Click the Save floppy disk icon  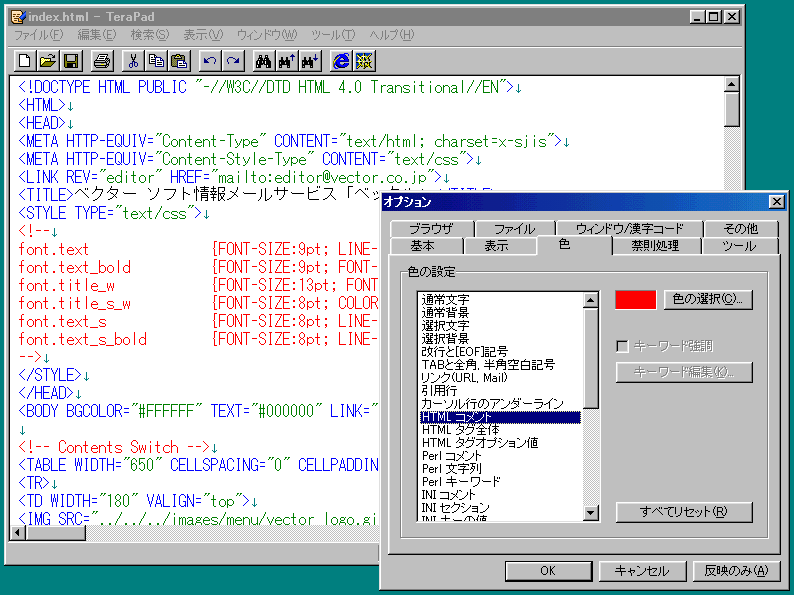pyautogui.click(x=71, y=61)
